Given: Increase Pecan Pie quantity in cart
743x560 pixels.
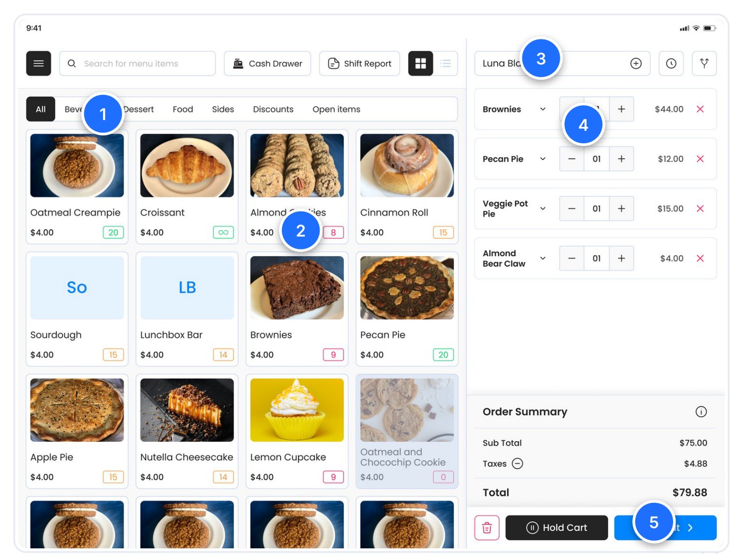Looking at the screenshot, I should tap(621, 159).
